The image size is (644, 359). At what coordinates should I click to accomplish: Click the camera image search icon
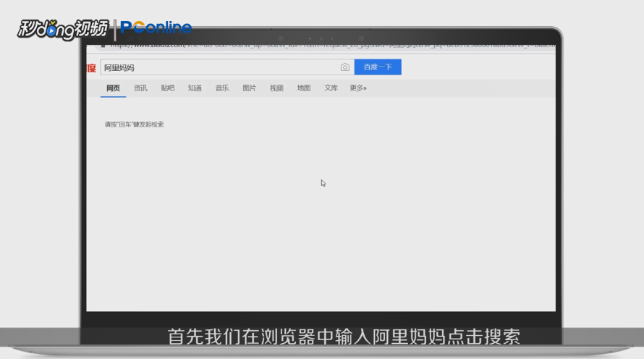click(x=345, y=67)
